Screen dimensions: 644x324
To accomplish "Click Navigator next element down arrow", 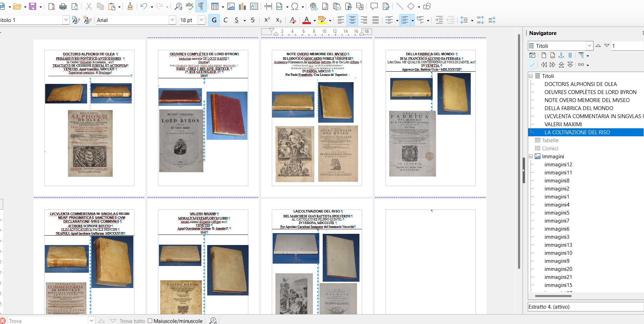I will click(607, 45).
